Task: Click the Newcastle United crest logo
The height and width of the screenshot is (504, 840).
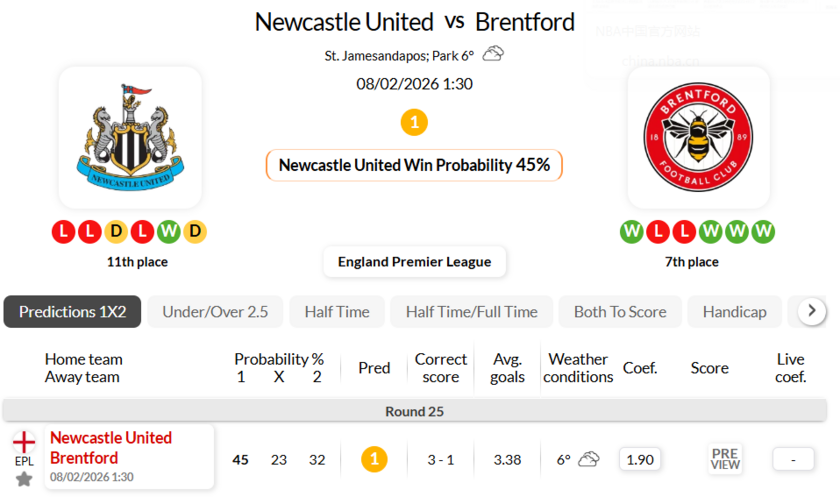Action: 130,137
